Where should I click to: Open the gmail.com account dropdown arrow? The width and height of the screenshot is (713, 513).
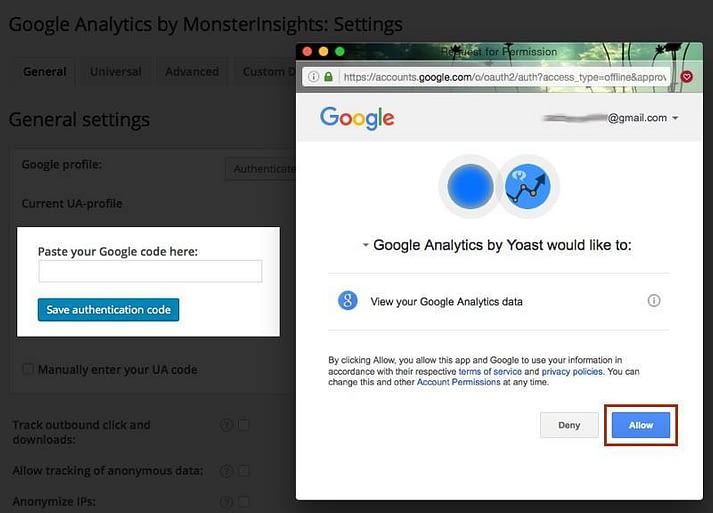[x=675, y=118]
